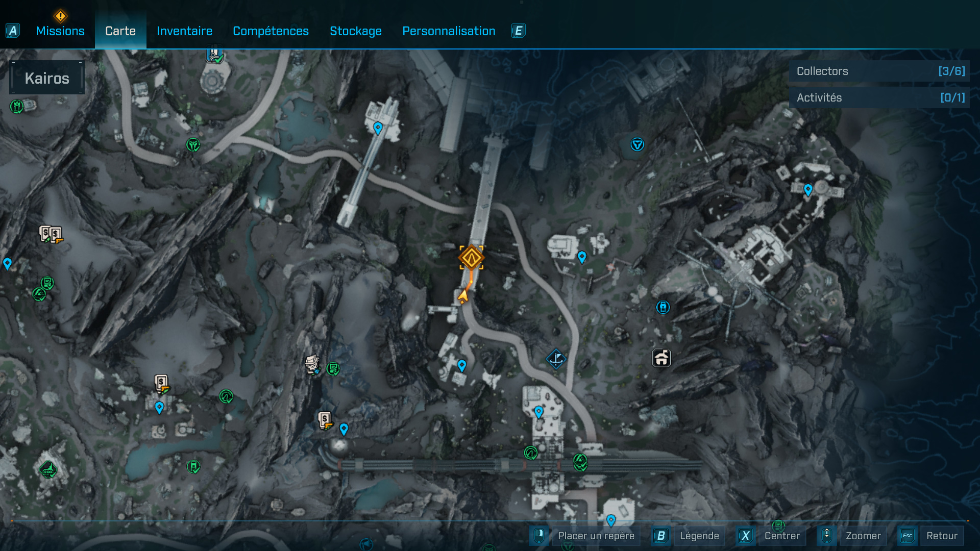Image resolution: width=980 pixels, height=551 pixels.
Task: Open the Compétences tab
Action: (x=271, y=31)
